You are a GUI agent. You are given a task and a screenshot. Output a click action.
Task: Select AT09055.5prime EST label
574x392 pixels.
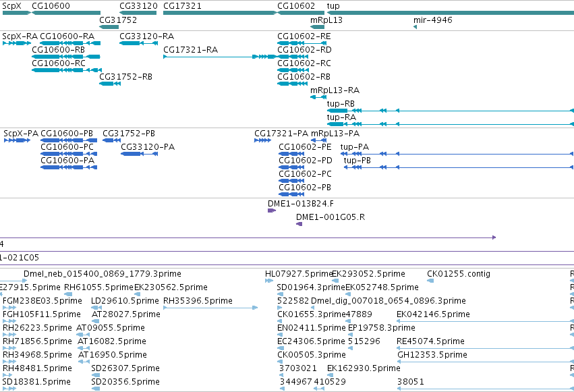(x=111, y=328)
